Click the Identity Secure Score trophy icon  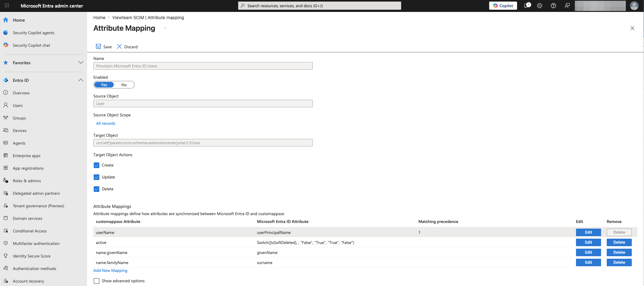click(x=6, y=256)
